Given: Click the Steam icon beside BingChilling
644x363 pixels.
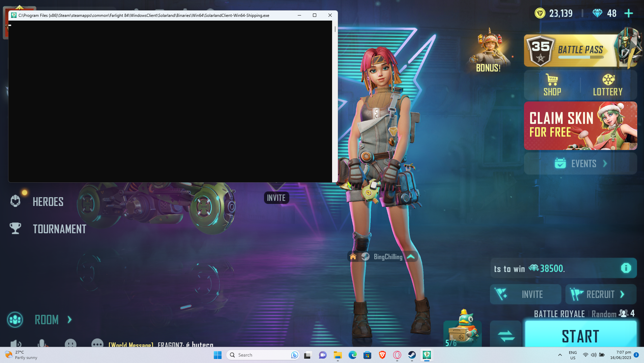Looking at the screenshot, I should click(365, 257).
